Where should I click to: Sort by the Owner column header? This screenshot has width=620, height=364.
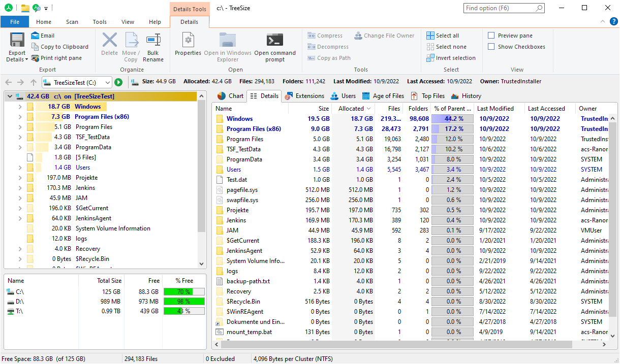[x=592, y=109]
